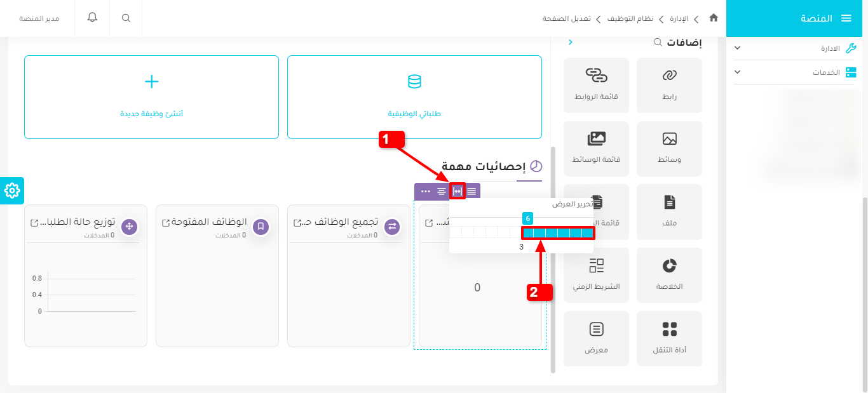
Task: Open the notifications bell
Action: (x=93, y=18)
